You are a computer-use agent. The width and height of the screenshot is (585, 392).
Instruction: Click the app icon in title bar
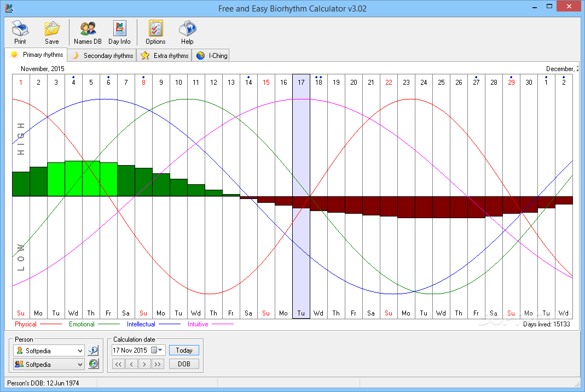pos(9,8)
